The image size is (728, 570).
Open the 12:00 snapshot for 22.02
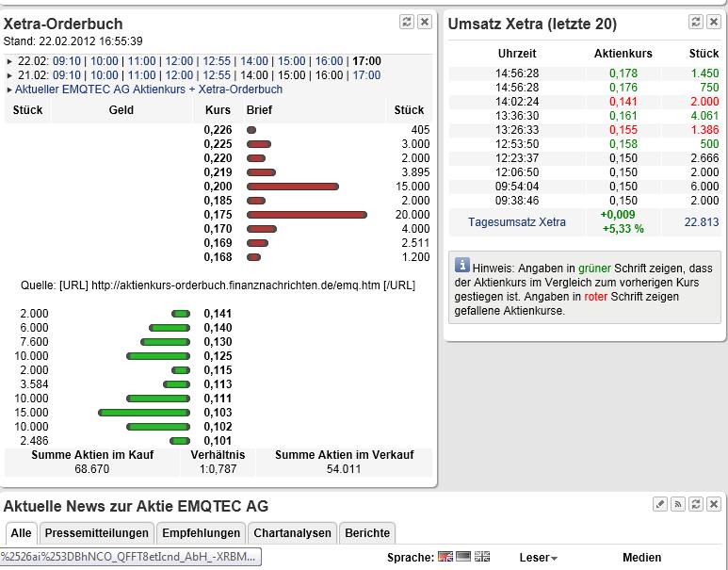179,61
